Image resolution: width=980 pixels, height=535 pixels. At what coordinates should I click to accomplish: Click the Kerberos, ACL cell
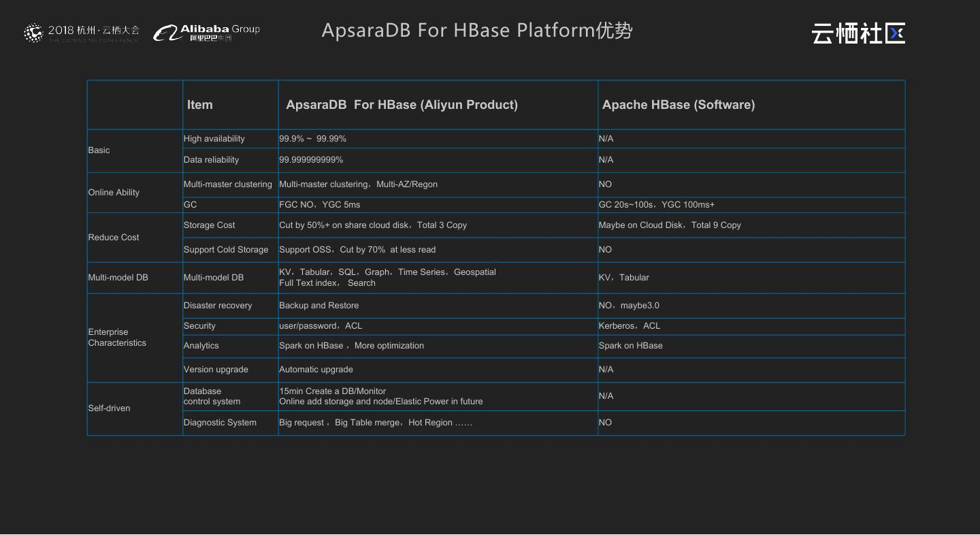[630, 326]
